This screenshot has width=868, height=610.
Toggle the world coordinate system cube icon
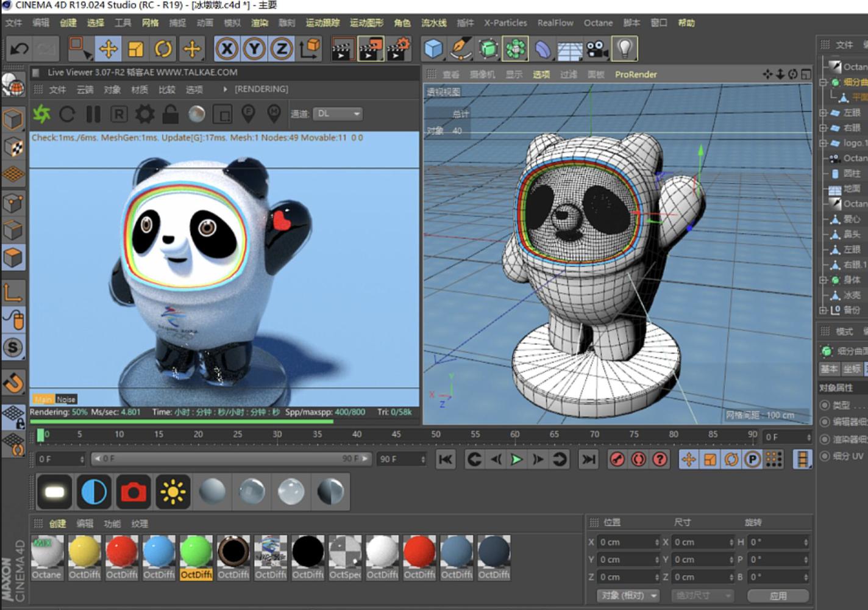[x=310, y=48]
